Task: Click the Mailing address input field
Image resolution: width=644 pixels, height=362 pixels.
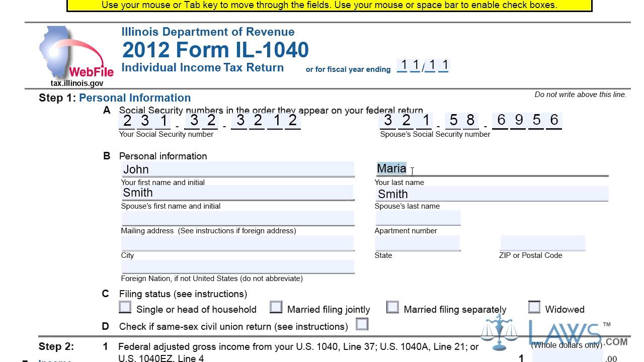Action: click(237, 218)
